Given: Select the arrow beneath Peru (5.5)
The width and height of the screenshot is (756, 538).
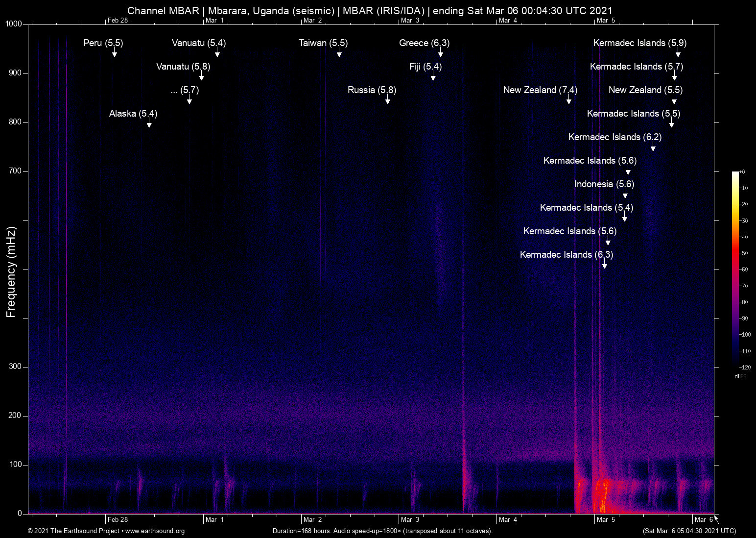Looking at the screenshot, I should pos(114,53).
